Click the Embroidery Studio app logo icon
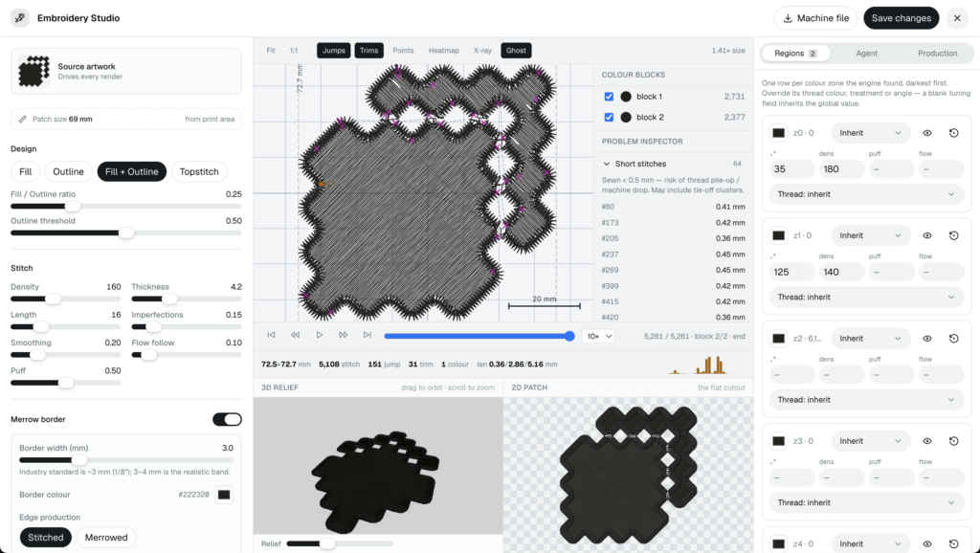980x553 pixels. pyautogui.click(x=20, y=18)
